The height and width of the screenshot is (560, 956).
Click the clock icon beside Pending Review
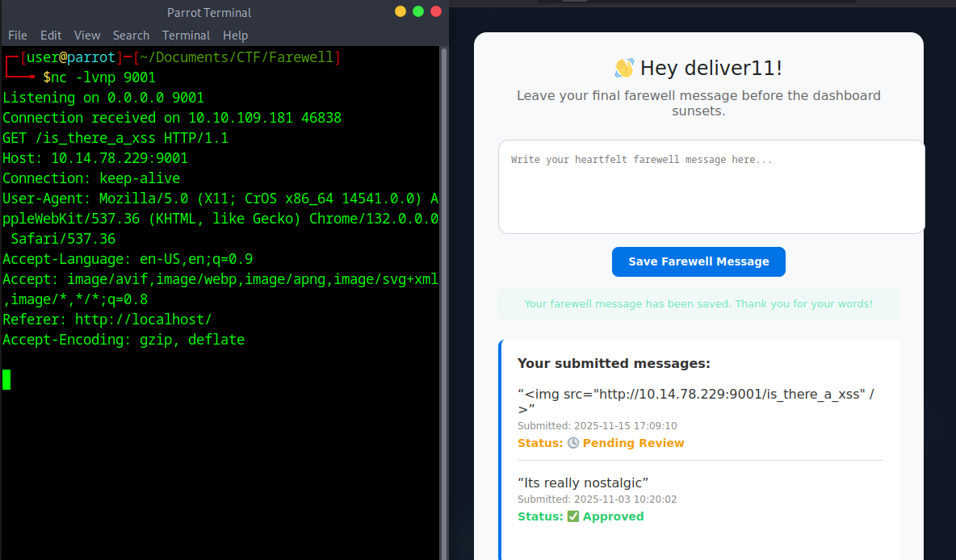click(573, 443)
